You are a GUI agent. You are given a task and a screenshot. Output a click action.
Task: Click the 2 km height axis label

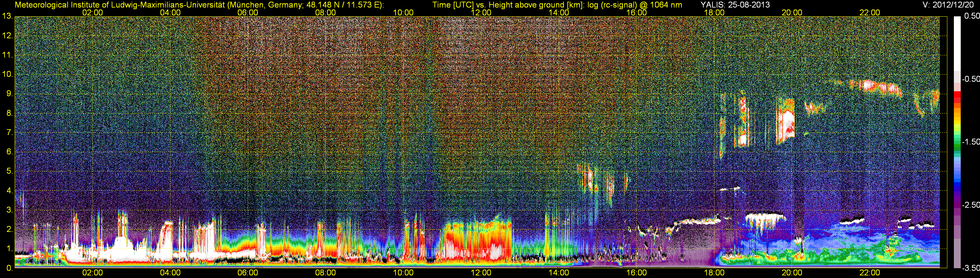click(9, 229)
